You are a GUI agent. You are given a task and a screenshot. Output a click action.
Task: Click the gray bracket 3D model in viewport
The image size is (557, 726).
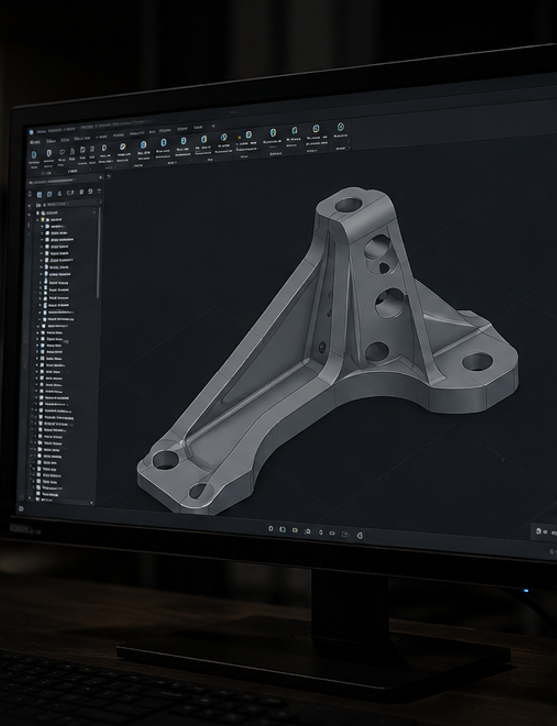coord(327,352)
